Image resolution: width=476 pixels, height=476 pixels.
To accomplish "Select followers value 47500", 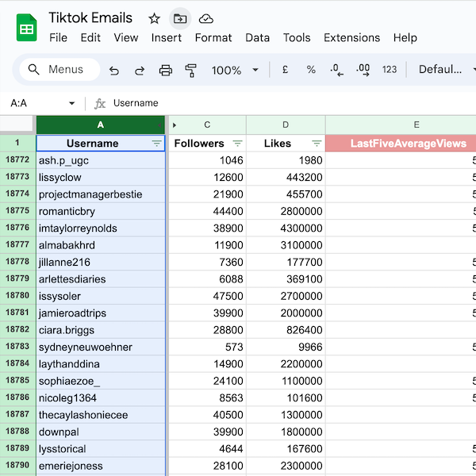I will [x=207, y=296].
